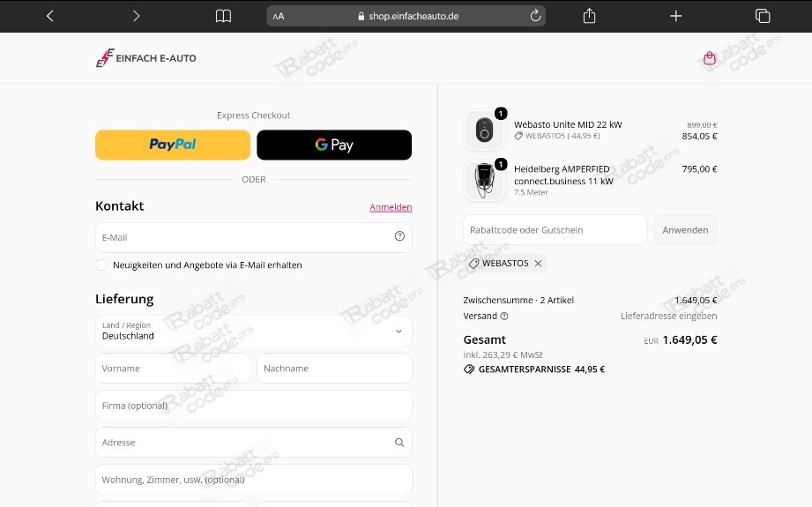Click the Einfach E-Auto logo
Viewport: 812px width, 507px height.
point(146,58)
